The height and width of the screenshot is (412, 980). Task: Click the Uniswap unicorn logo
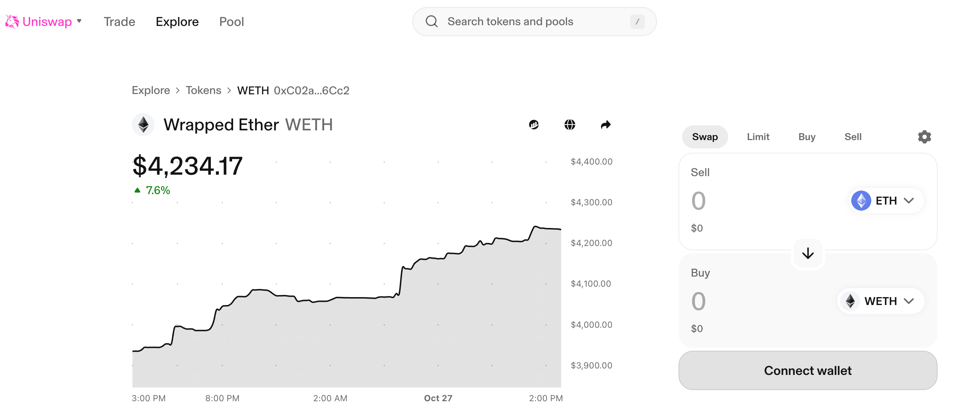(x=12, y=22)
